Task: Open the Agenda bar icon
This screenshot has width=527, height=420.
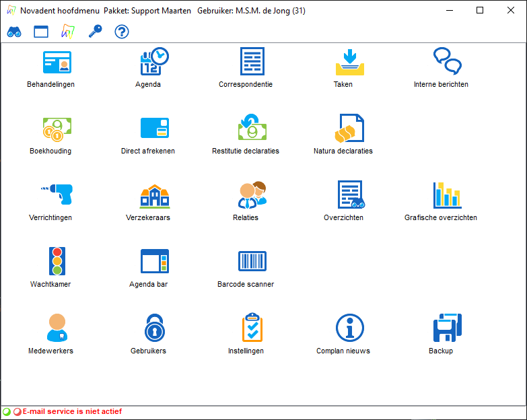Action: click(x=155, y=261)
